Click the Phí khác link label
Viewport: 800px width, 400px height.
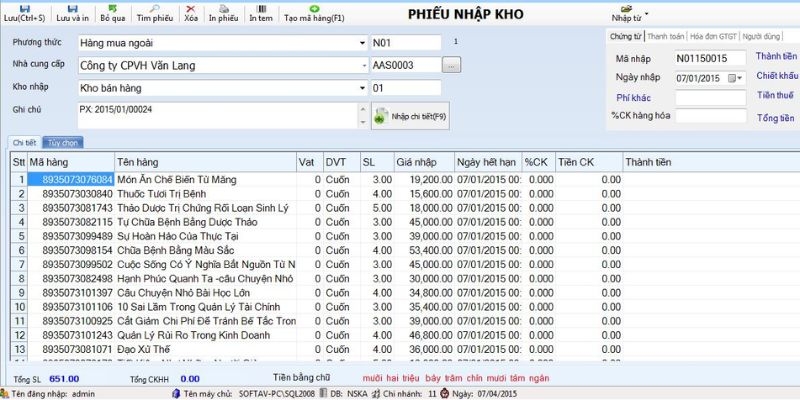click(x=634, y=97)
